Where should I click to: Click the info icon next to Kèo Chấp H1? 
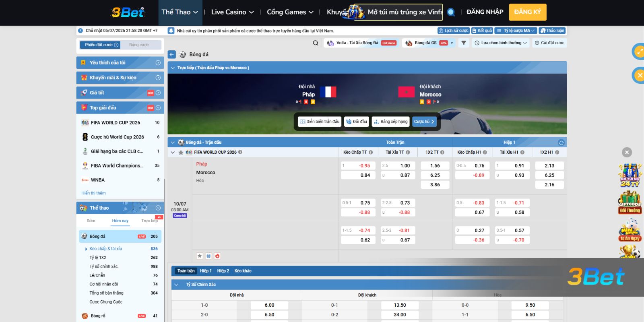(x=485, y=153)
